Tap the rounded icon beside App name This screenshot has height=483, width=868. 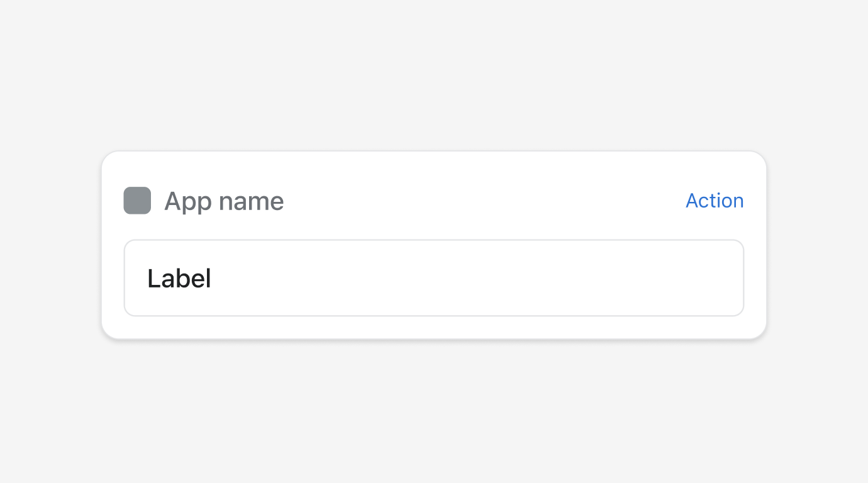click(x=137, y=201)
